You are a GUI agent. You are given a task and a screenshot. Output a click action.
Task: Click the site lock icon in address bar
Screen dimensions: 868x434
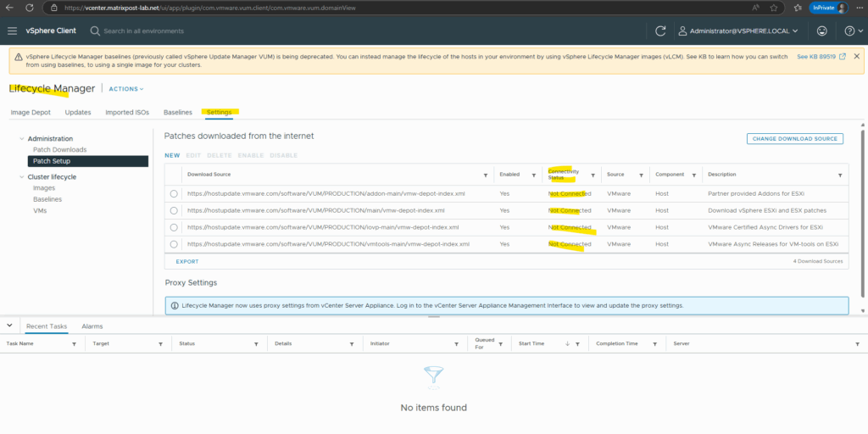(53, 8)
